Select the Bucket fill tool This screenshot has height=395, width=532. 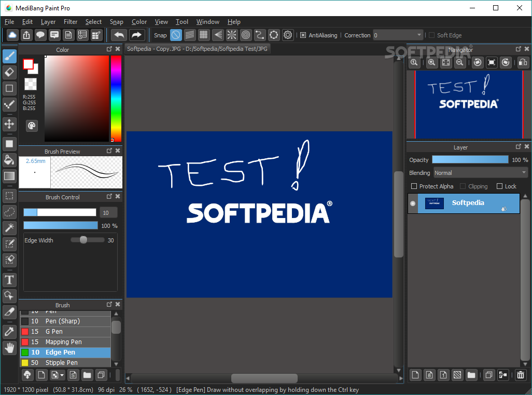click(x=9, y=160)
